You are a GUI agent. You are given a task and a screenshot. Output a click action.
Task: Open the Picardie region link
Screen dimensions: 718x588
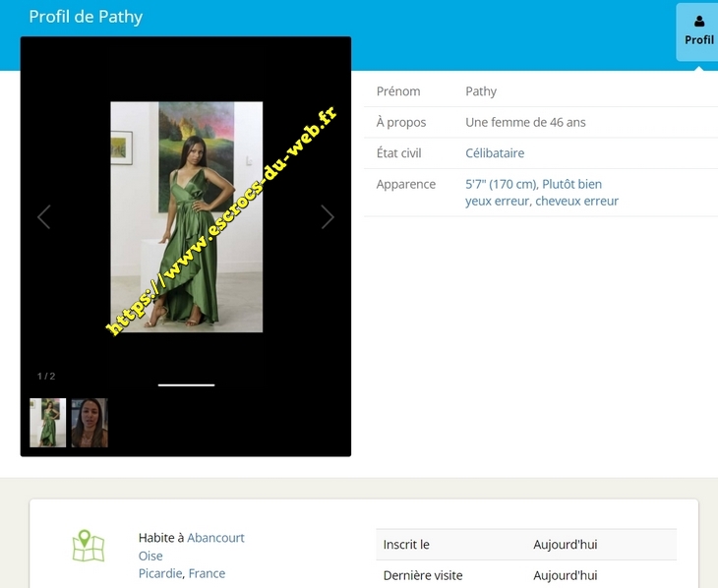click(x=159, y=573)
